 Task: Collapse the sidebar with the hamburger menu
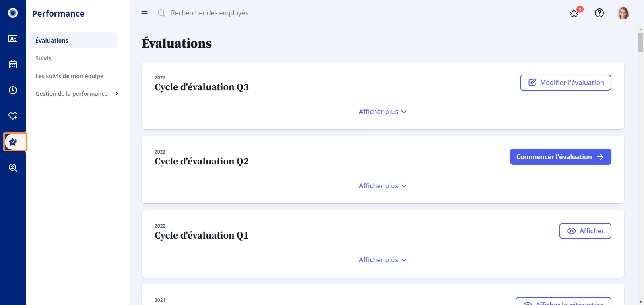(x=144, y=12)
